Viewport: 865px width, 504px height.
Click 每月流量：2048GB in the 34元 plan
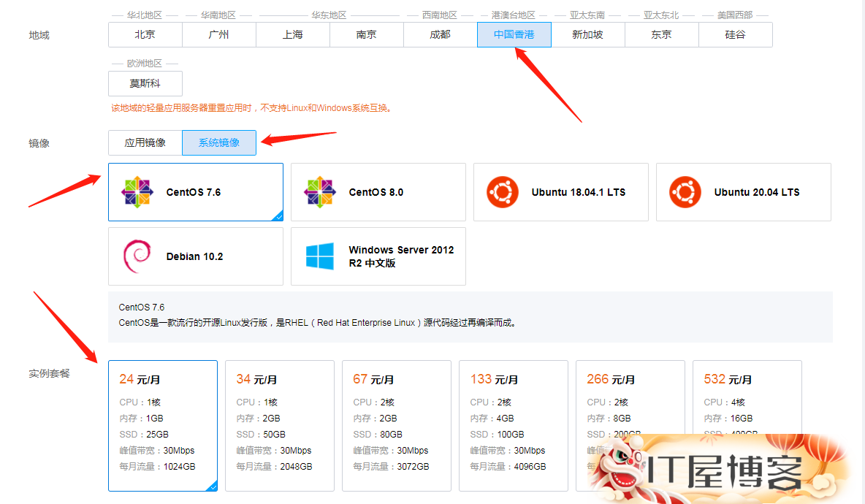[274, 467]
